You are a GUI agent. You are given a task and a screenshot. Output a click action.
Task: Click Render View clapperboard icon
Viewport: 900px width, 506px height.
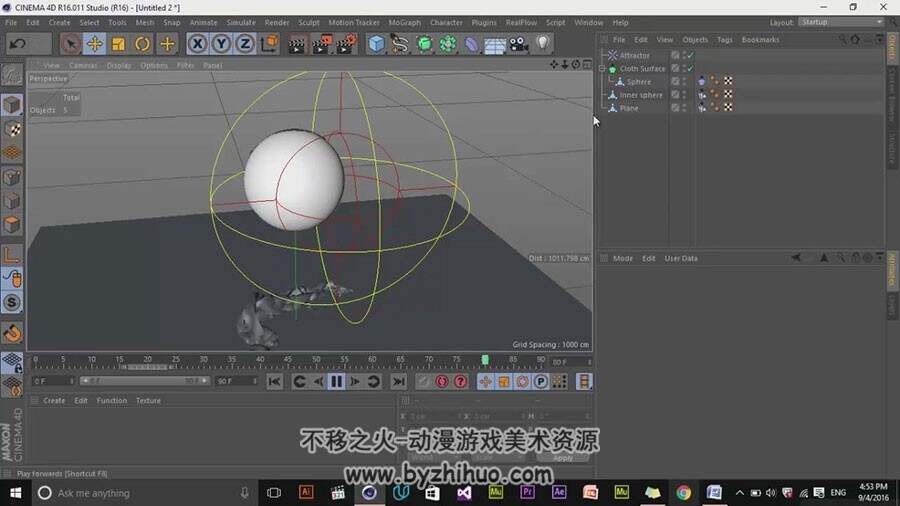pyautogui.click(x=297, y=44)
